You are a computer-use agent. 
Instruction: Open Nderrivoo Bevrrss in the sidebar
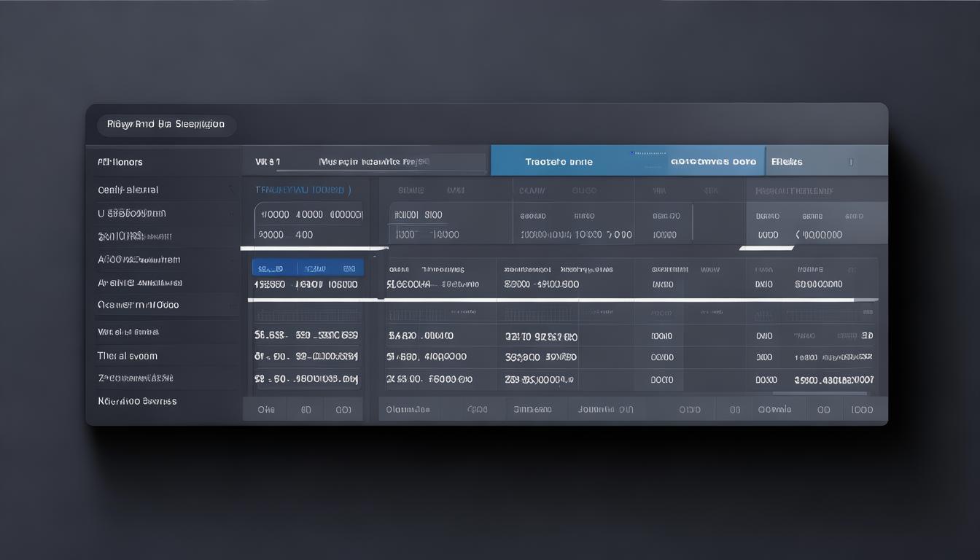click(137, 401)
